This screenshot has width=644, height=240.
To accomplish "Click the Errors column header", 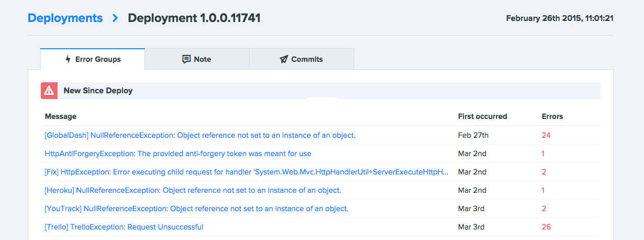I will point(552,116).
